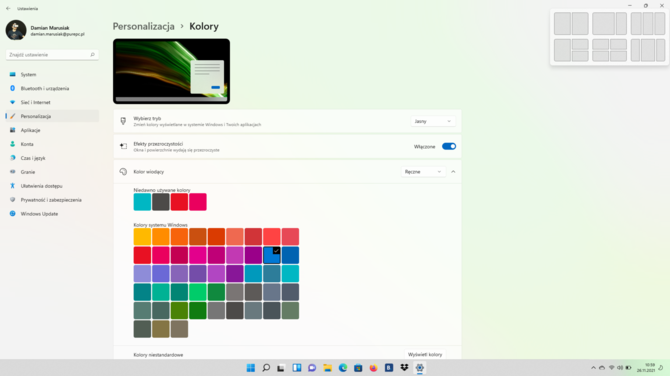Snap to narrow right zone of the wide-left layout
The height and width of the screenshot is (376, 670).
(622, 24)
